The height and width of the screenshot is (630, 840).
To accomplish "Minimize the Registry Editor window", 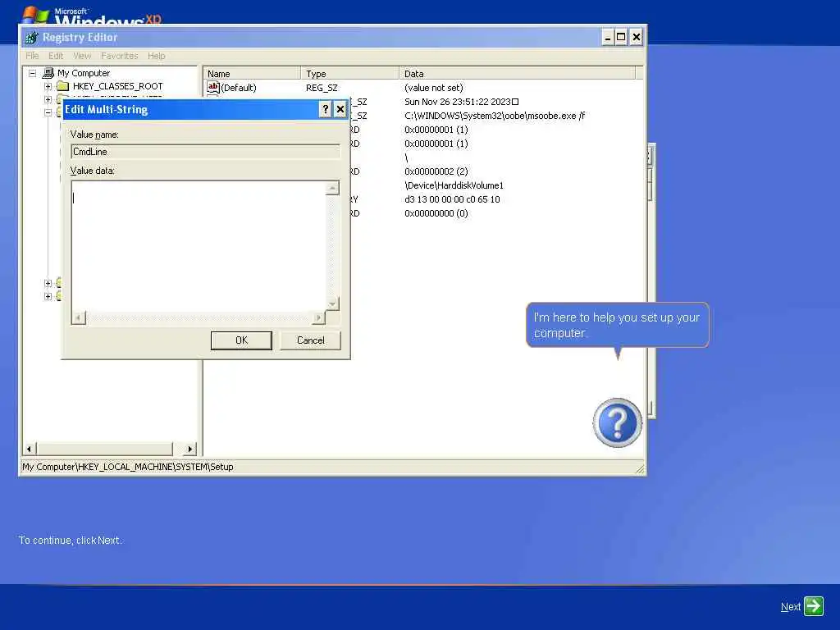I will pyautogui.click(x=608, y=37).
